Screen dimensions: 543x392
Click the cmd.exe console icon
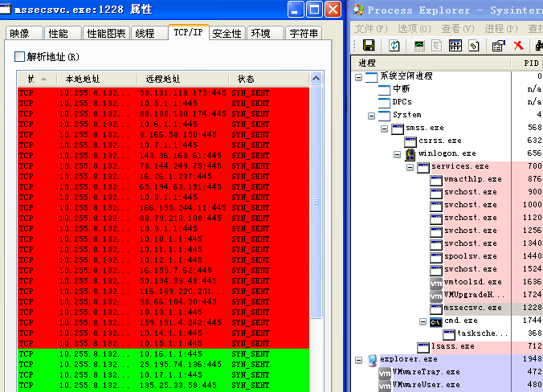436,321
